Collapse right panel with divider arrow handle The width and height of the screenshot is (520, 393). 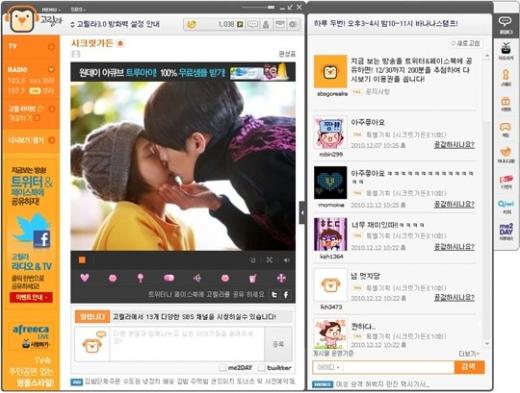302,212
